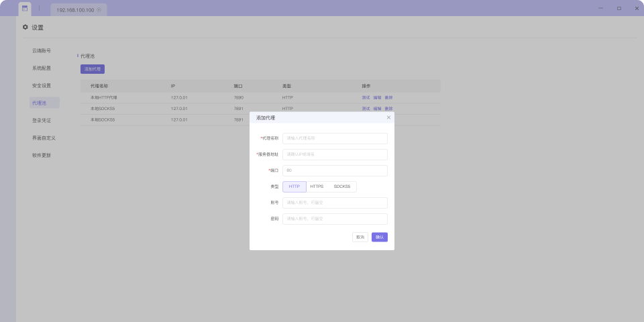The image size is (644, 322).
Task: Click the 测试 link for 本地HTTP代理
Action: coord(366,97)
